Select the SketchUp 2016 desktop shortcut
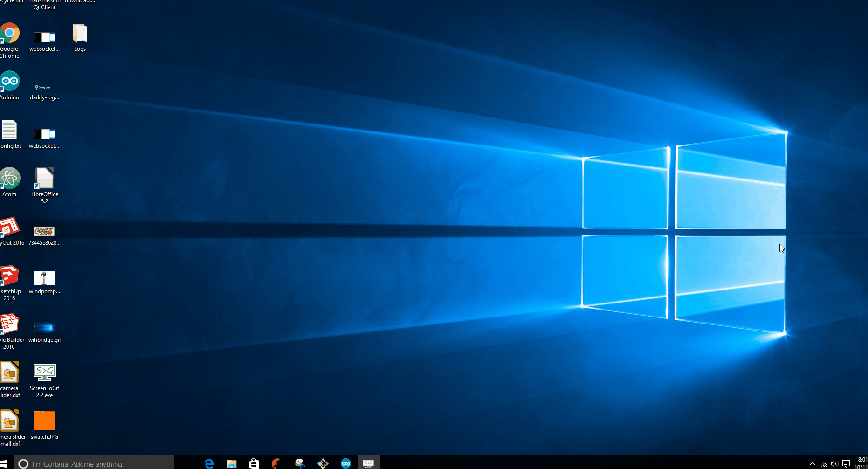 coord(10,283)
